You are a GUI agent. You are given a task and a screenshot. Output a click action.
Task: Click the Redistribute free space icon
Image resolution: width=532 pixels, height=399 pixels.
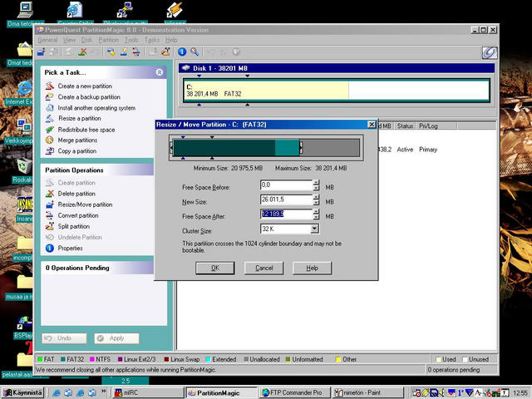click(50, 130)
